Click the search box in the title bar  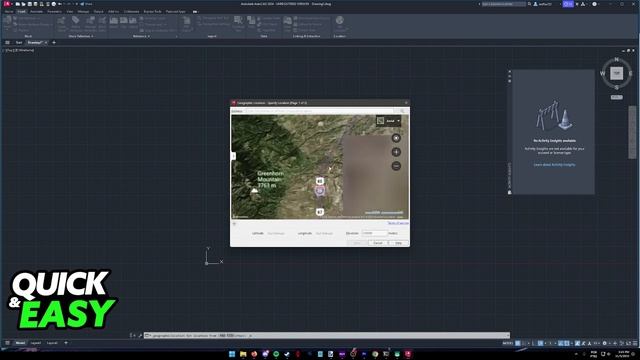504,4
